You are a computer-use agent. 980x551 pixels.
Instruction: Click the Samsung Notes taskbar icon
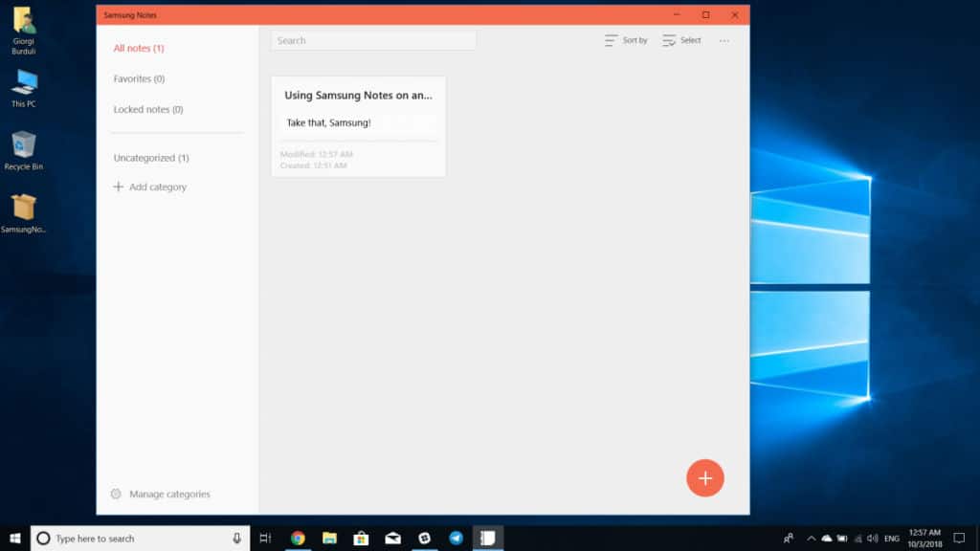click(487, 539)
